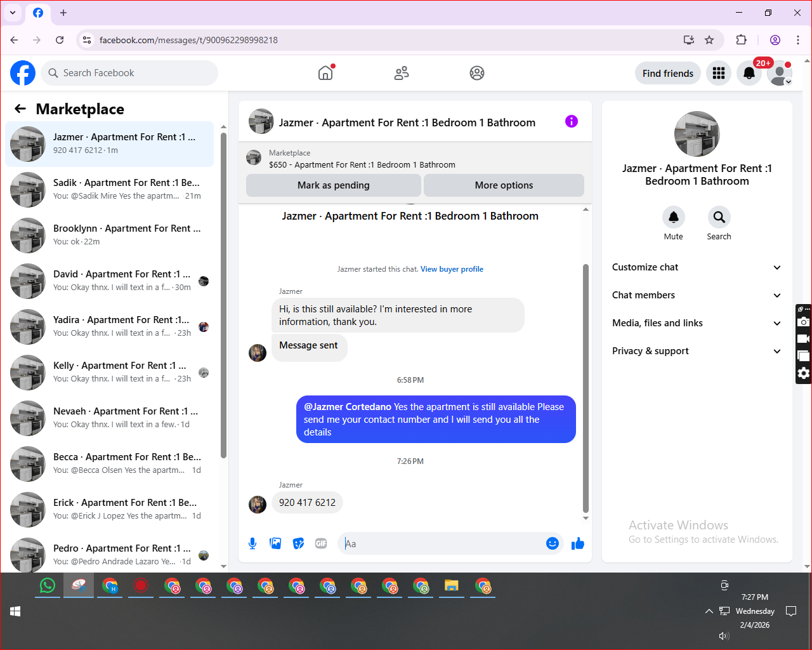Click the Search Facebook field
The width and height of the screenshot is (812, 650).
click(x=129, y=73)
